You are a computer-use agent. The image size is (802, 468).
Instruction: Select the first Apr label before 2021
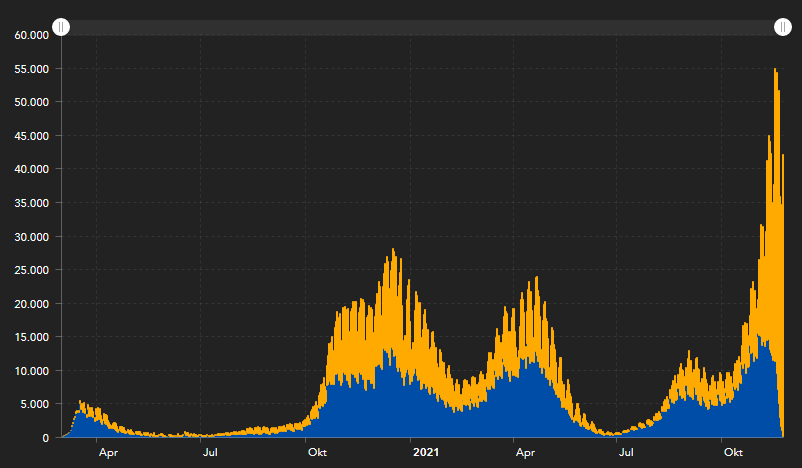(108, 452)
